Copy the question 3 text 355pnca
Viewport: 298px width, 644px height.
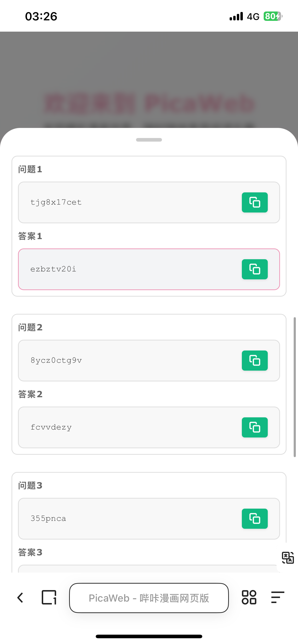(x=254, y=518)
